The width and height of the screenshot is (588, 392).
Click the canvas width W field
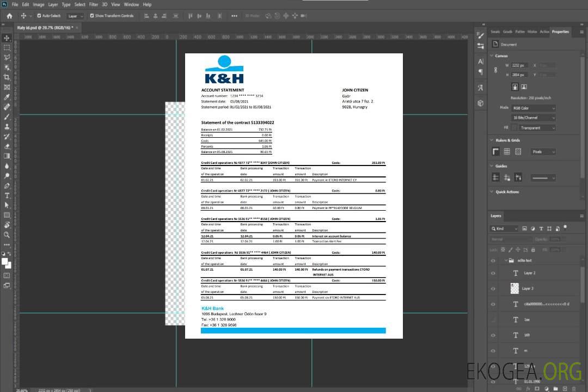[x=519, y=65]
